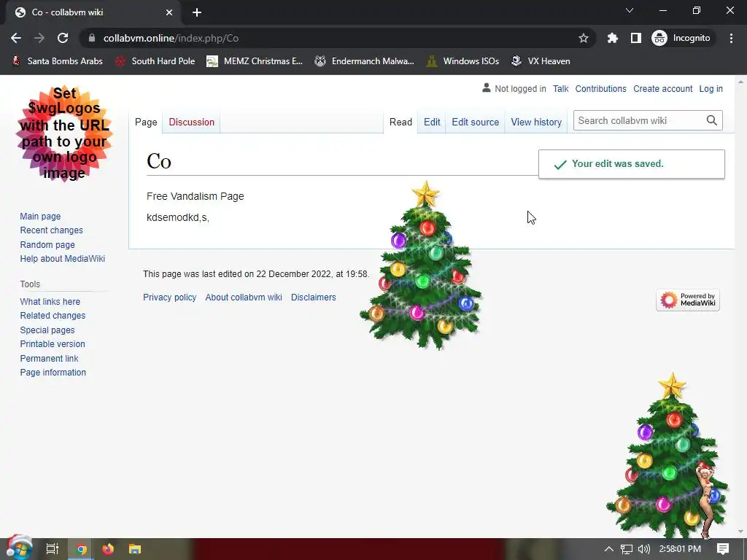Screen dimensions: 747x560
Task: Open 'Windows ISOs' bookmark
Action: 463,61
